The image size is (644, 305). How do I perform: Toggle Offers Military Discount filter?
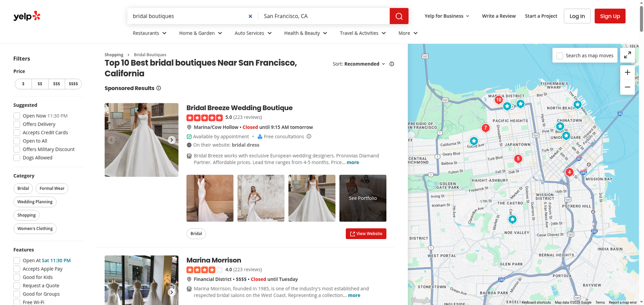[17, 149]
